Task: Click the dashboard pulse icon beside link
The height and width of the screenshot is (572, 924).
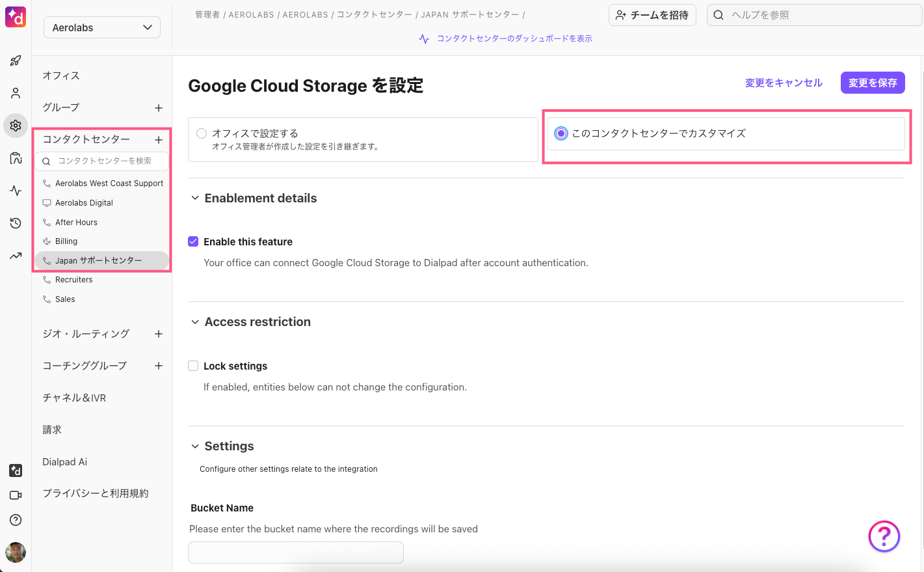Action: point(424,39)
